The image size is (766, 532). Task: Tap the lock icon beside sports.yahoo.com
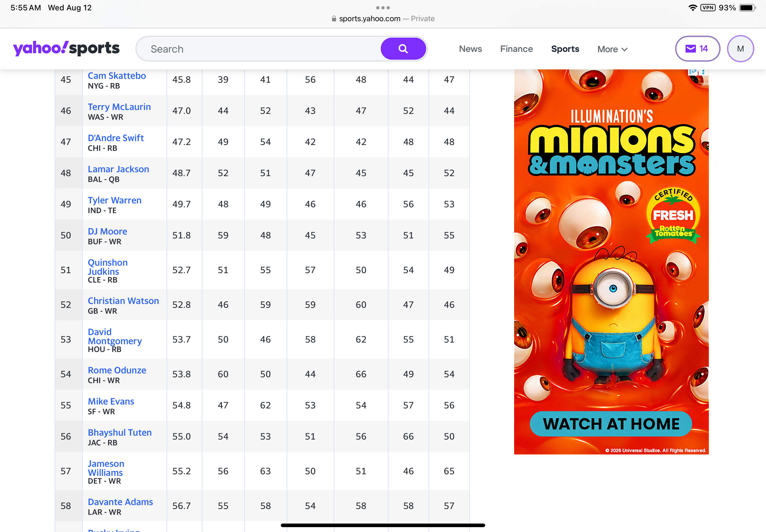(x=334, y=19)
